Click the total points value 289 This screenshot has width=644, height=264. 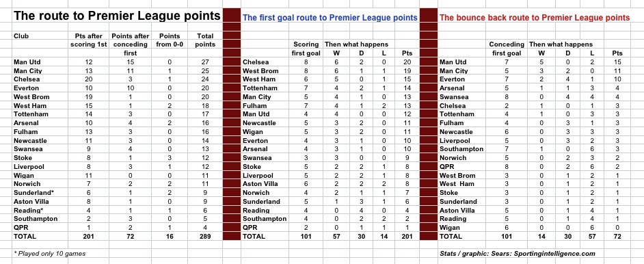tap(204, 236)
